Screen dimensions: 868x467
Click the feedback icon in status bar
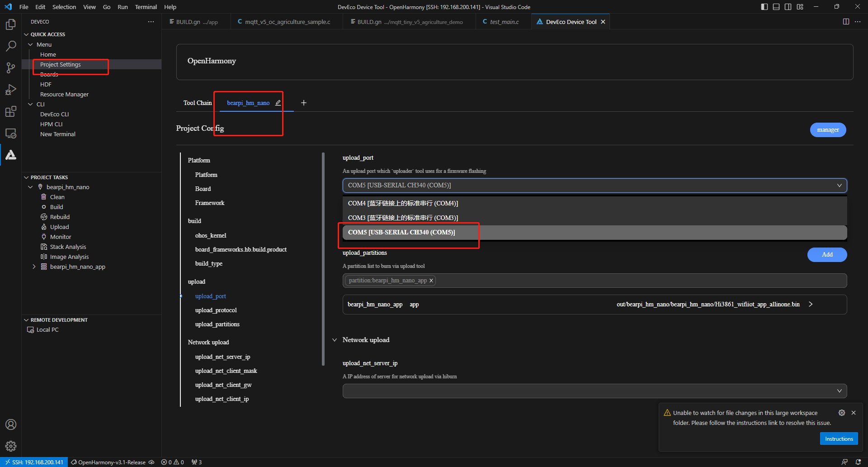pyautogui.click(x=844, y=462)
